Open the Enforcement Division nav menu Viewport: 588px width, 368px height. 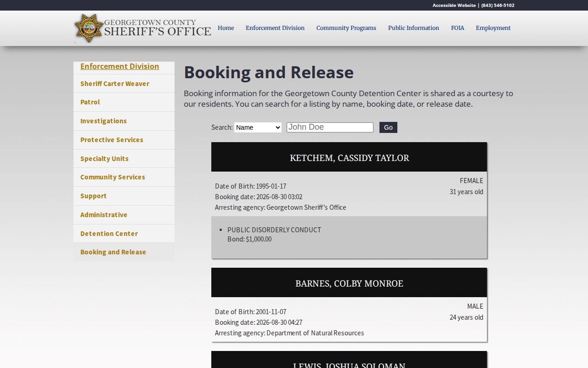275,28
